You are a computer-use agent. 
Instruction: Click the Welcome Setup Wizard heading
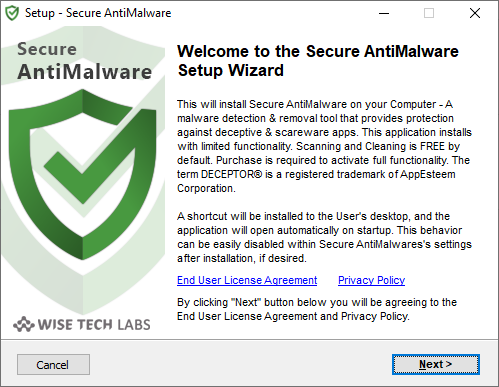[x=318, y=61]
